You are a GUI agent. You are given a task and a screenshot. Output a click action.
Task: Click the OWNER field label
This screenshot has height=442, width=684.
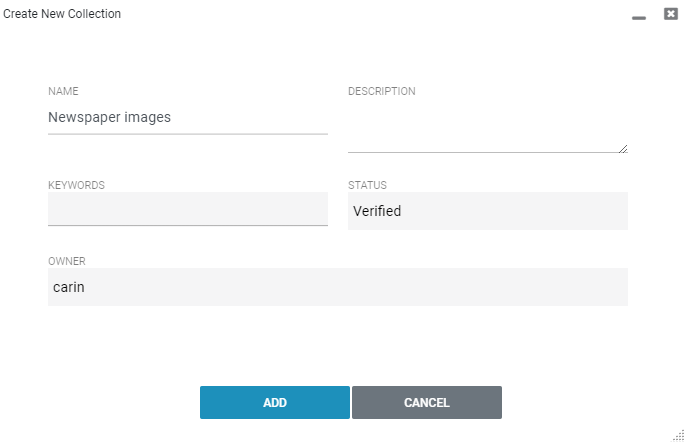[67, 261]
